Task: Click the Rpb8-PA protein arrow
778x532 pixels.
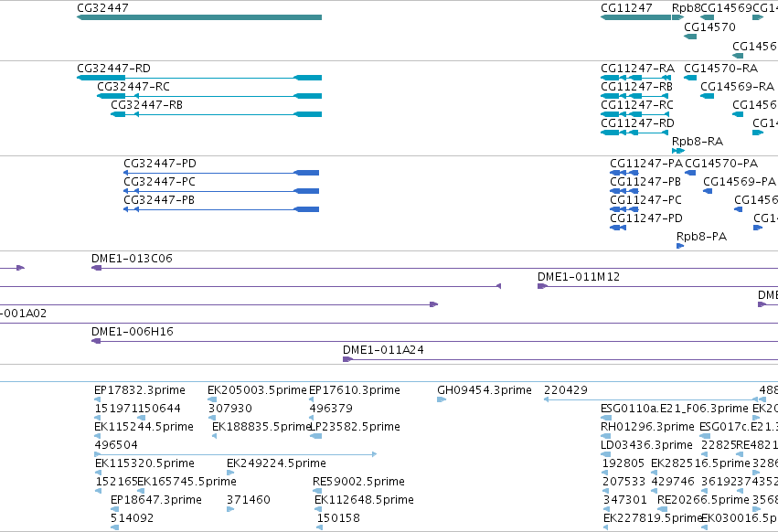Action: [x=680, y=246]
